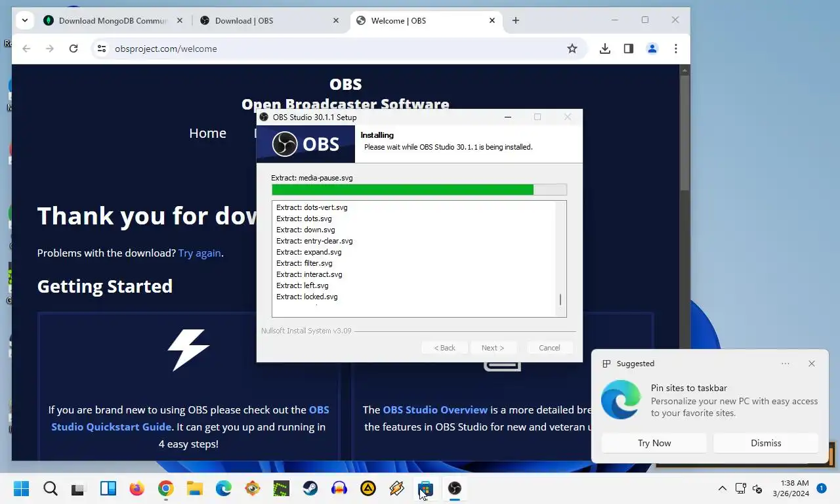Click Try Now in Suggested notification
This screenshot has height=504, width=840.
pyautogui.click(x=654, y=443)
